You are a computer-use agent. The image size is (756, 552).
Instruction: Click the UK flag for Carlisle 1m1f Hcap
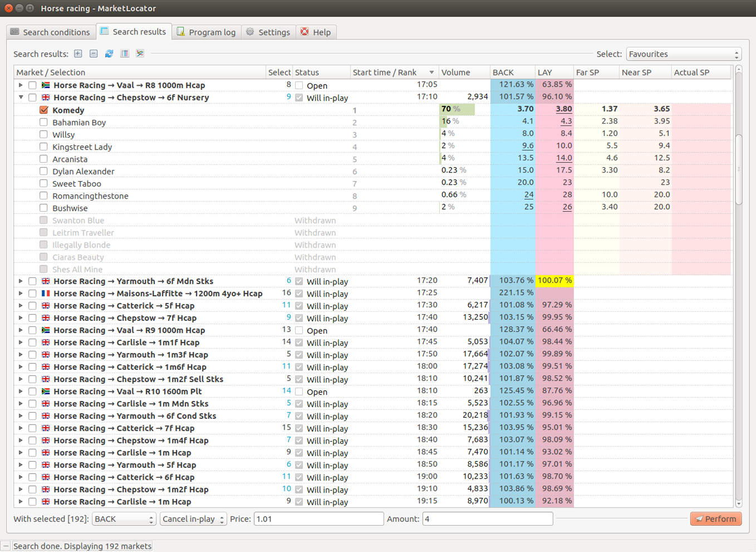point(46,343)
